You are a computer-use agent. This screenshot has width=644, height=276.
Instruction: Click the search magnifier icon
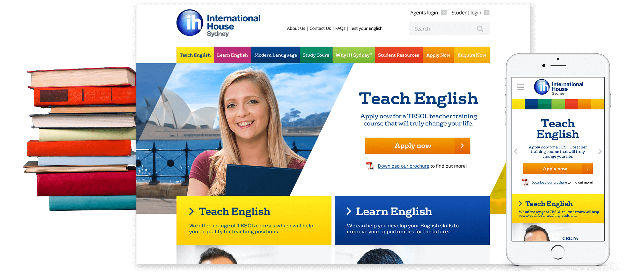coord(480,29)
